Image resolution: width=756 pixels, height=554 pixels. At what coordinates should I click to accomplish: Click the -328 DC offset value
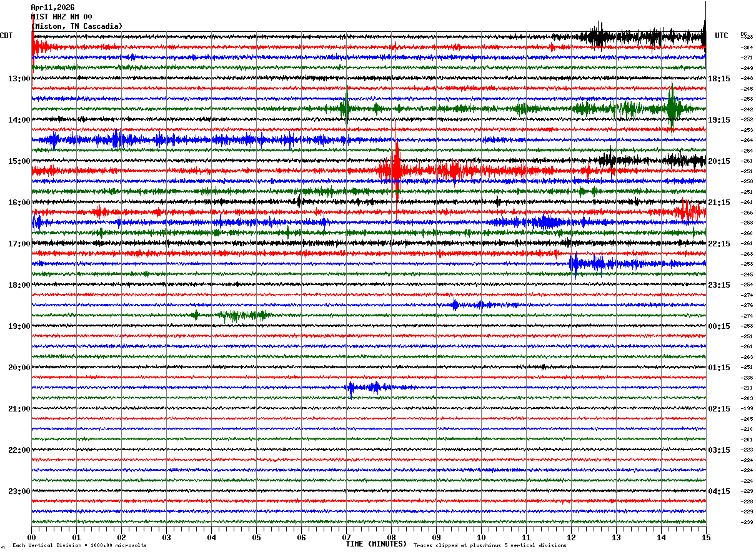747,38
